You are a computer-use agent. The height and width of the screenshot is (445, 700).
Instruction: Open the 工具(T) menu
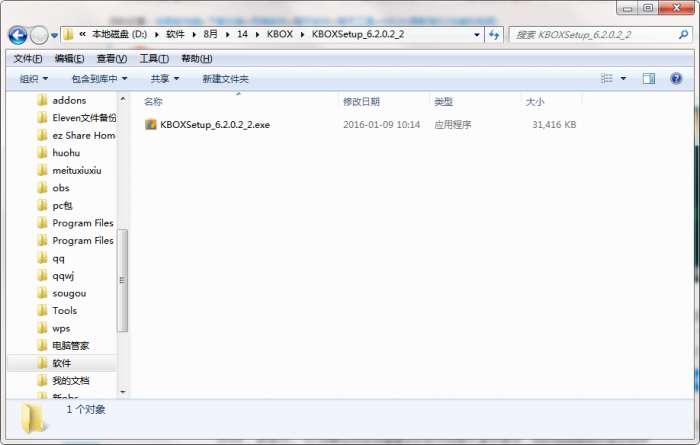[154, 58]
